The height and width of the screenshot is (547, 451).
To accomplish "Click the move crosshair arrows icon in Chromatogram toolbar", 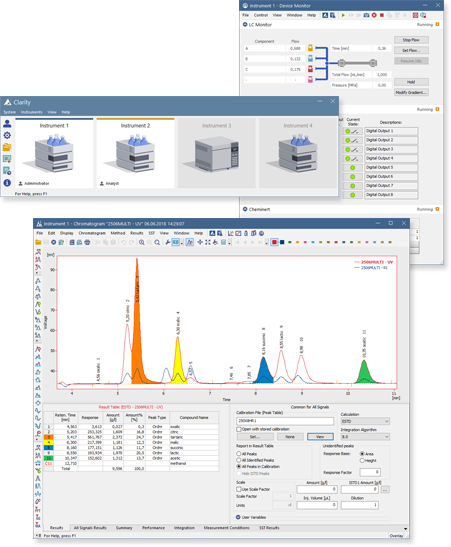I will pyautogui.click(x=200, y=242).
